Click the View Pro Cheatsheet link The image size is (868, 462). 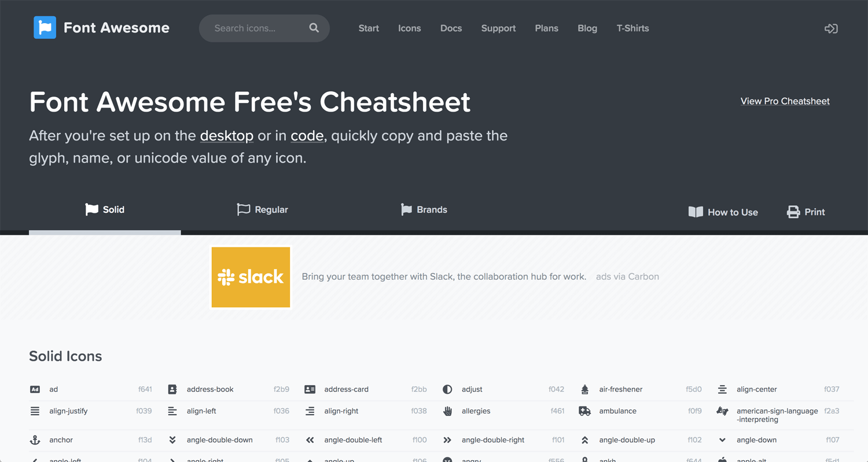(785, 101)
